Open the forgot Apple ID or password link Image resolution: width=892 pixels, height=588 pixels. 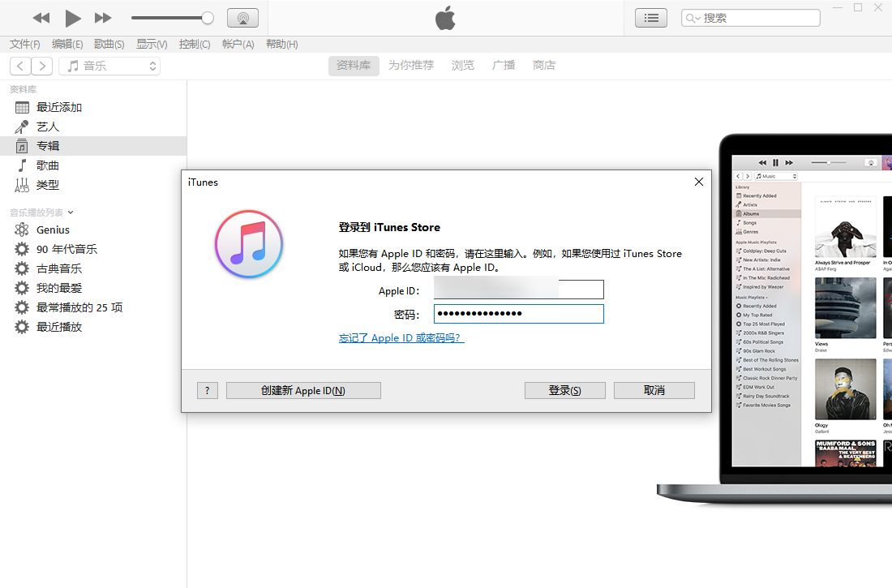click(x=401, y=337)
